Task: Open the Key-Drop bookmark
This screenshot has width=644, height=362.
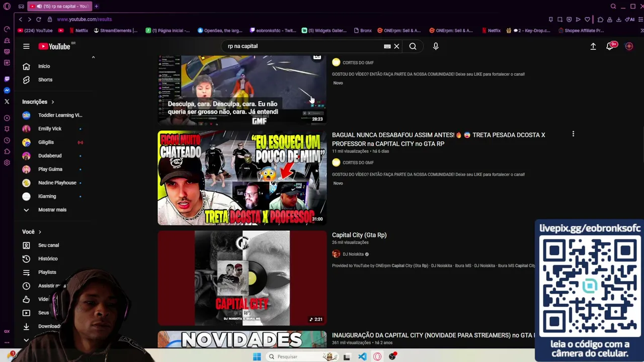Action: pos(529,31)
